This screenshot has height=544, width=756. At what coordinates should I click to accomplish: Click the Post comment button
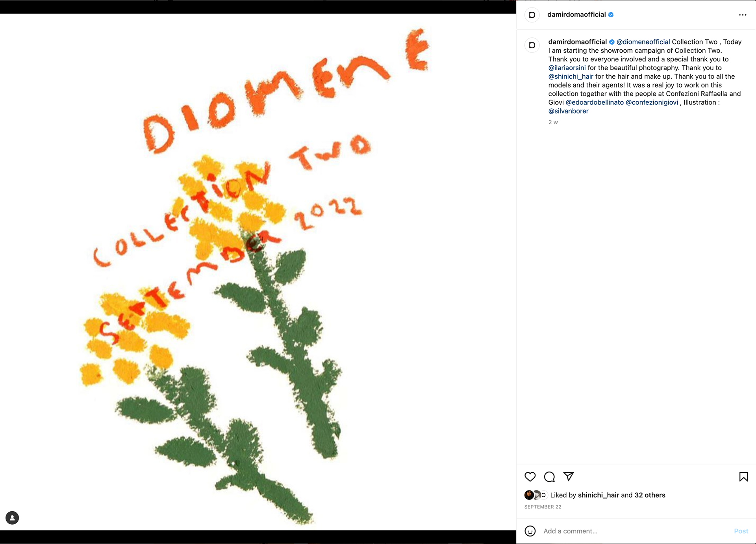741,531
